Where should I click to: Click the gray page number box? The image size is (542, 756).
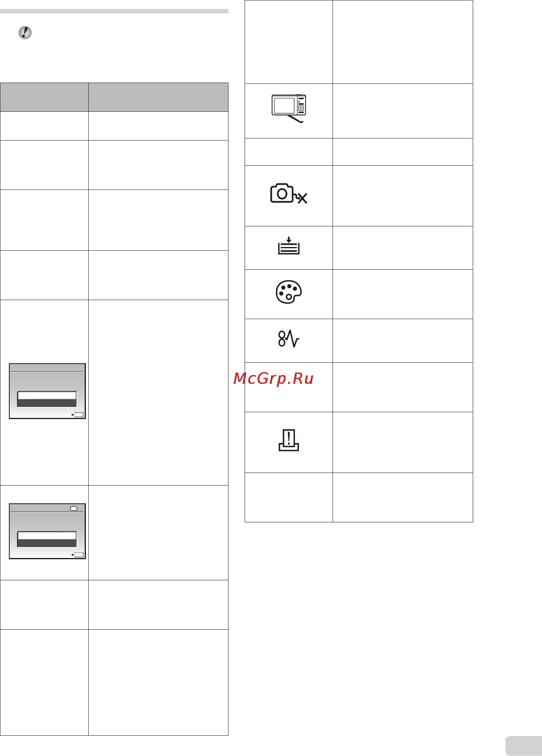coord(524,746)
